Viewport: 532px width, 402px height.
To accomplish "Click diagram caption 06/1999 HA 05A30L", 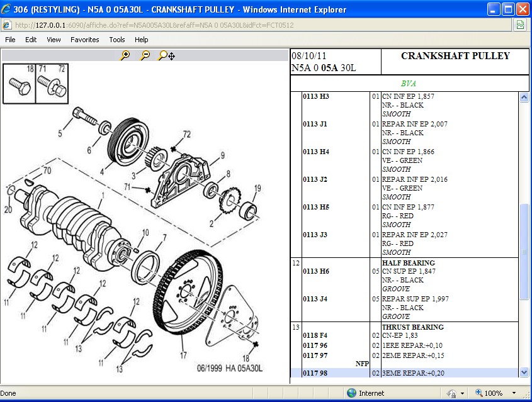I will click(x=230, y=368).
